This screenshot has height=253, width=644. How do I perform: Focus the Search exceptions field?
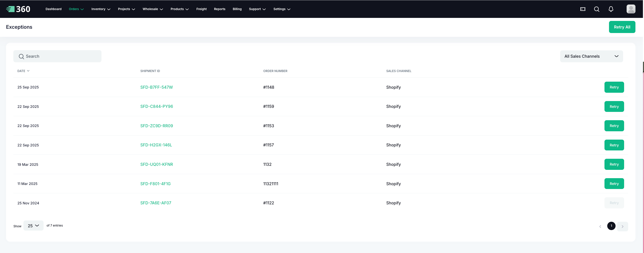point(57,56)
